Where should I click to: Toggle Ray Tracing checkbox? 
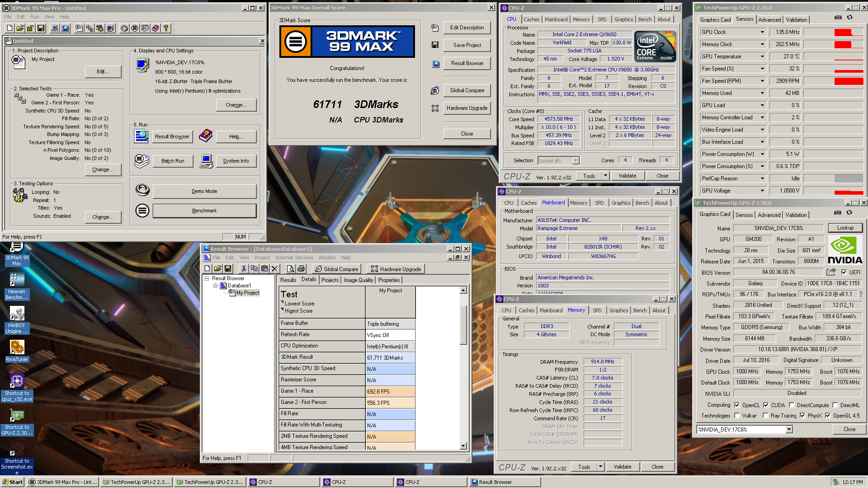pos(765,416)
